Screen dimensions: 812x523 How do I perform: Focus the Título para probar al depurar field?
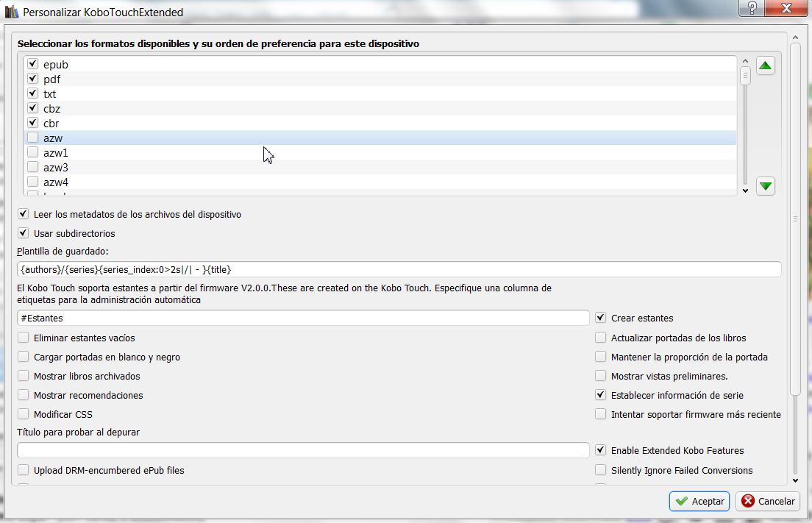click(302, 450)
